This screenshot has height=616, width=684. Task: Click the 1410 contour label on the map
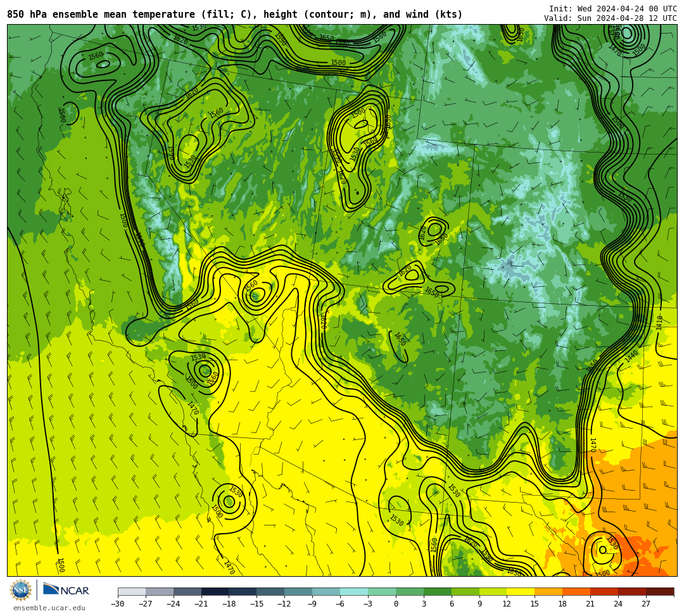[659, 322]
